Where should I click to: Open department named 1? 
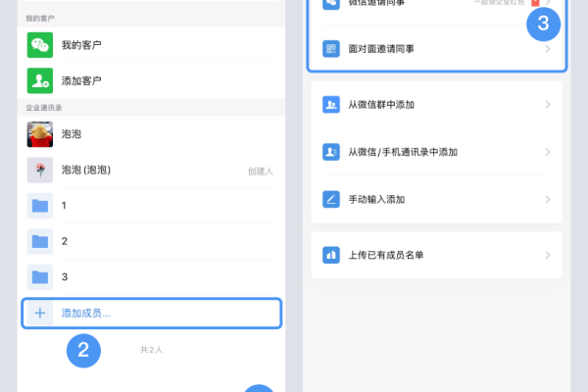click(x=64, y=206)
